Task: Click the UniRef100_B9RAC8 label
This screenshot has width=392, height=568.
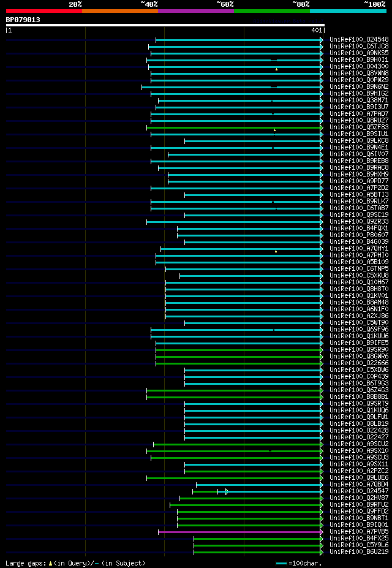Action: [359, 168]
